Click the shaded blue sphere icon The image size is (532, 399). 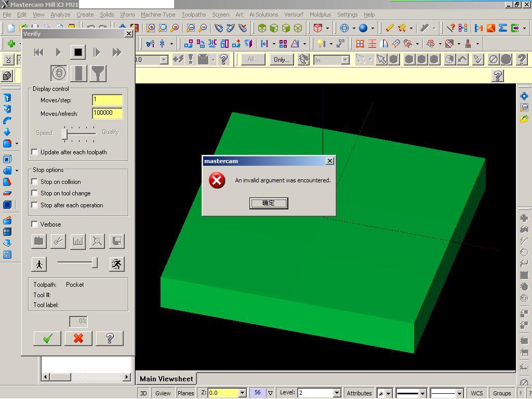tap(363, 28)
